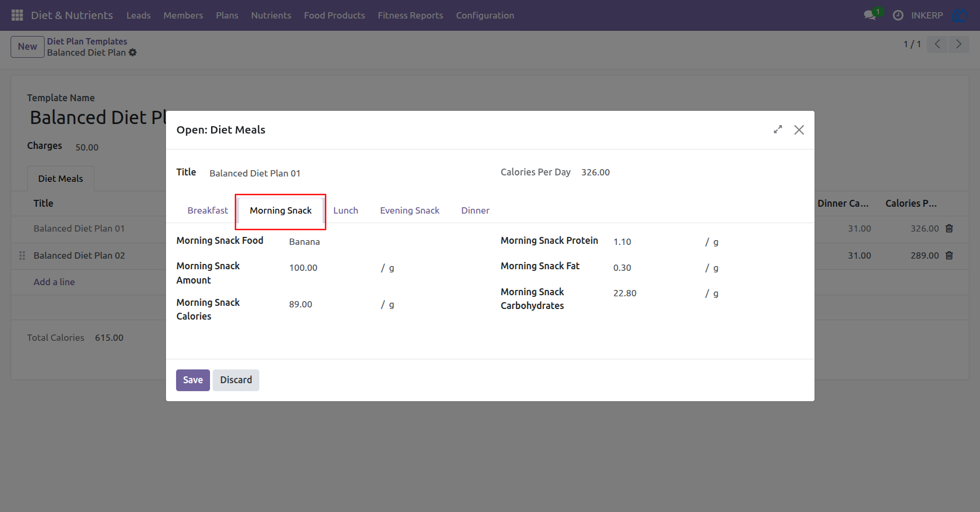Go to Diet Plan Templates breadcrumb
980x512 pixels.
tap(87, 41)
